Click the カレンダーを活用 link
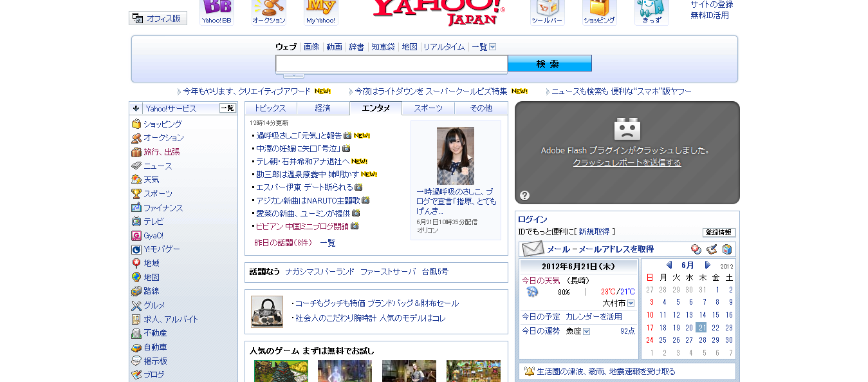This screenshot has height=382, width=868. pyautogui.click(x=594, y=317)
